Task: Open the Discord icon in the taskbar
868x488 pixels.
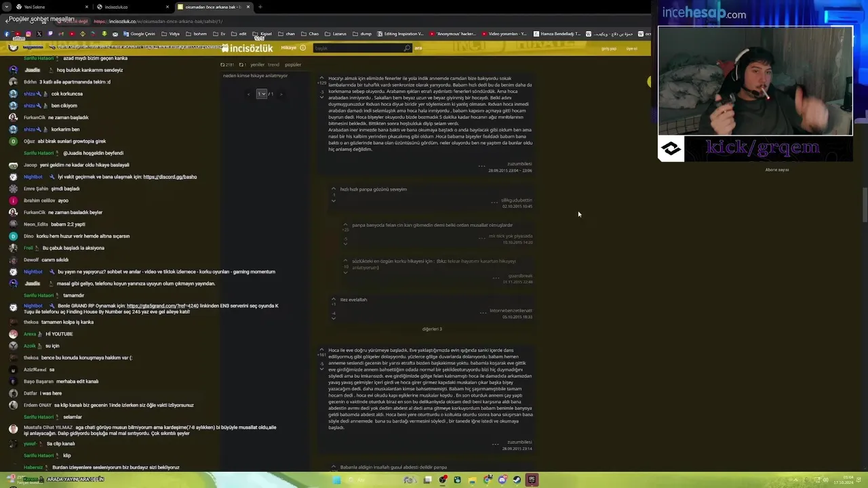Action: (x=502, y=480)
